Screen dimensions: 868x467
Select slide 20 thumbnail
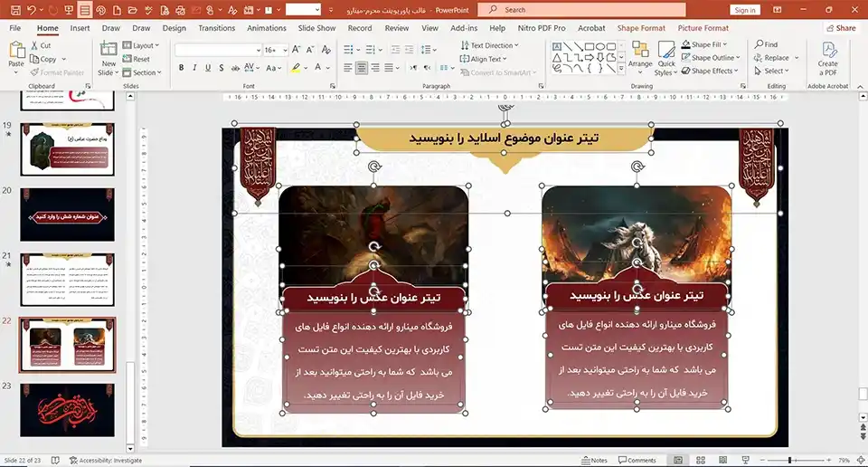68,214
